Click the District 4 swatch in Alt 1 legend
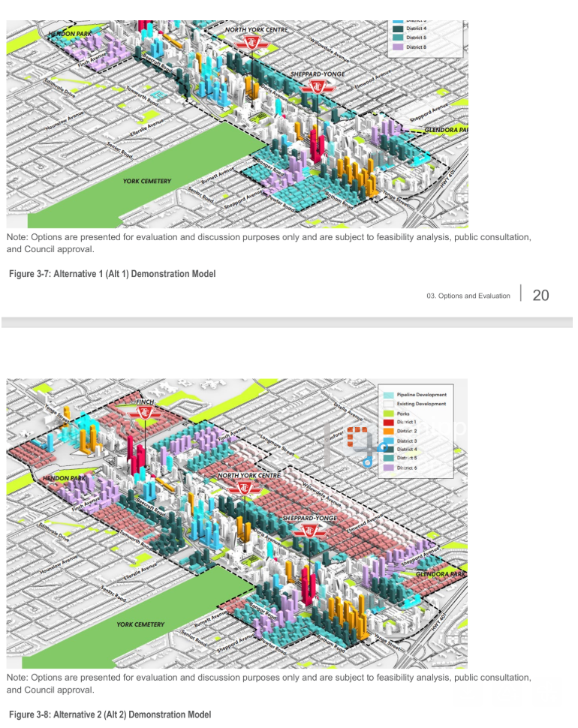Image resolution: width=578 pixels, height=728 pixels. 397,29
